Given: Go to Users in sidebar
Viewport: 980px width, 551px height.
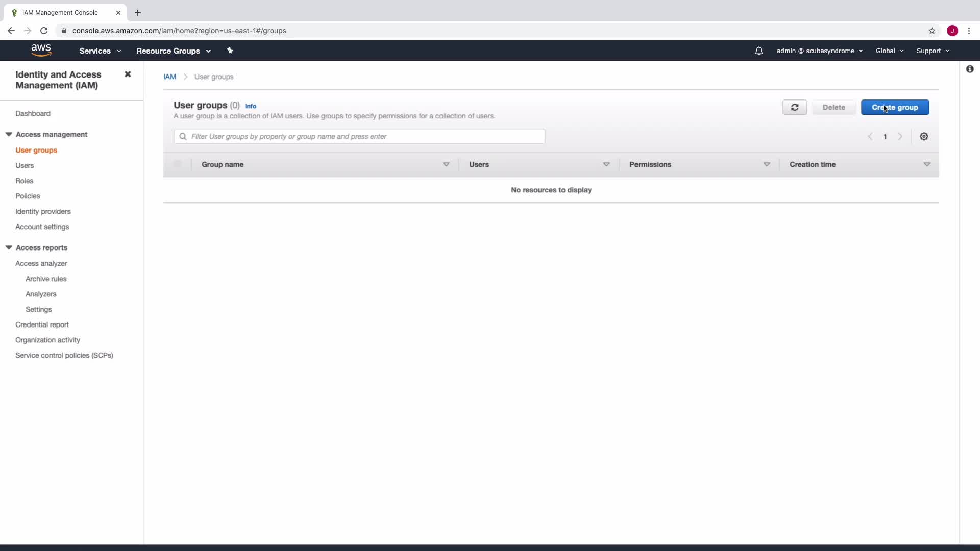Looking at the screenshot, I should [24, 165].
